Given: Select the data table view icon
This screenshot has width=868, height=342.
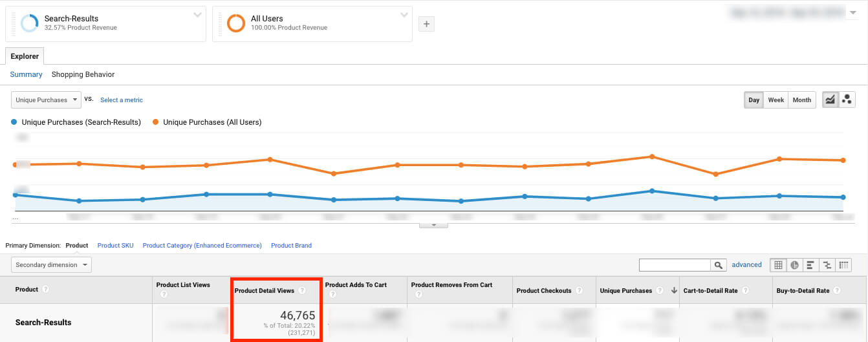Looking at the screenshot, I should (779, 265).
